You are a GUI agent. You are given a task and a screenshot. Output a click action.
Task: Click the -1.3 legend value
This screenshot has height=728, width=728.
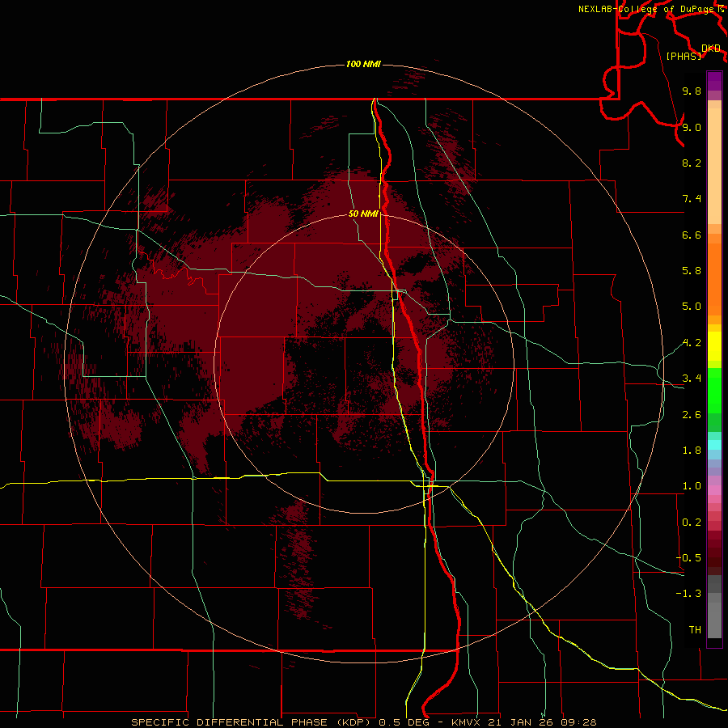pyautogui.click(x=688, y=594)
